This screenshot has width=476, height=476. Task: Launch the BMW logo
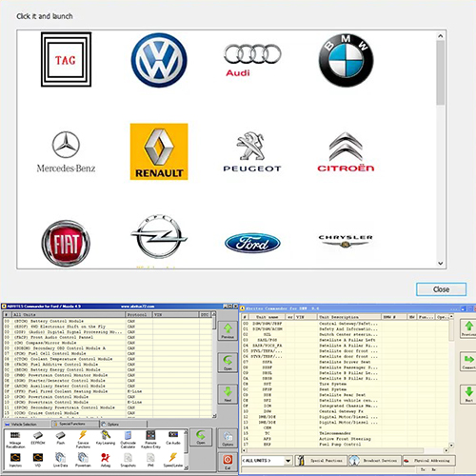pos(346,60)
